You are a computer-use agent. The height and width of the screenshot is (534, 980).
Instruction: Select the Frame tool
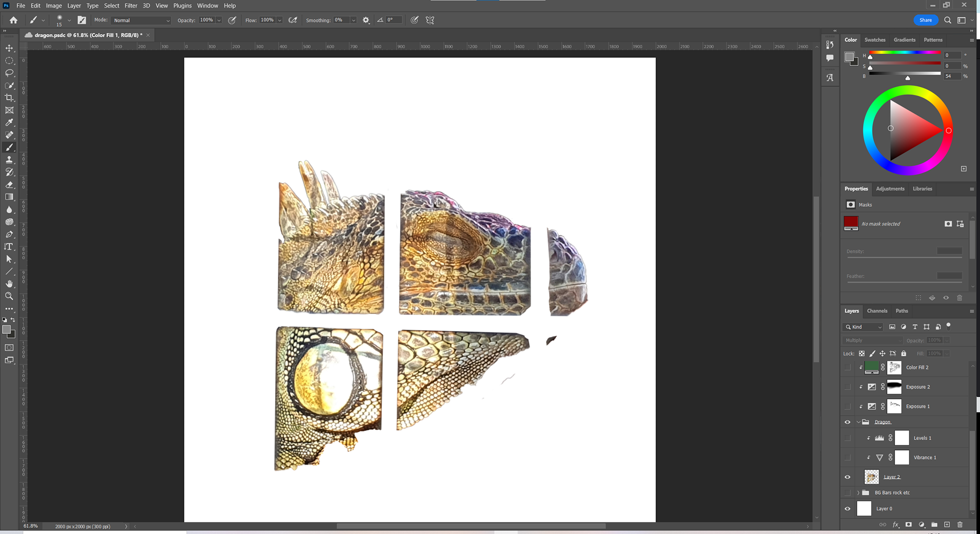pyautogui.click(x=9, y=110)
